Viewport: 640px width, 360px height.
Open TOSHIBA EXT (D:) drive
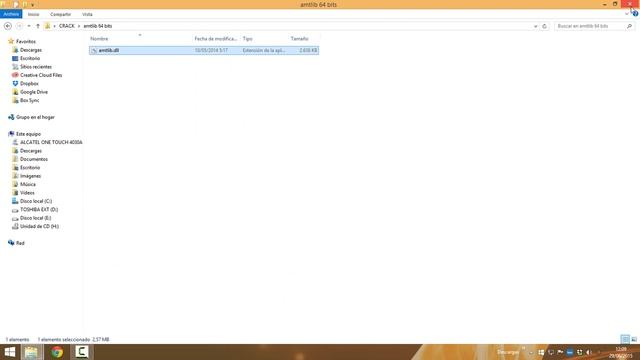click(39, 210)
